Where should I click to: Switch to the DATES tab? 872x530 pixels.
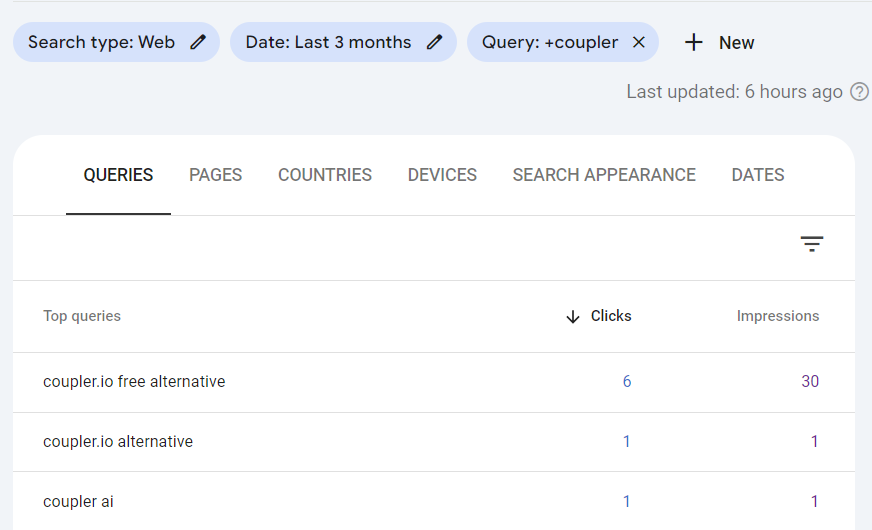(757, 175)
